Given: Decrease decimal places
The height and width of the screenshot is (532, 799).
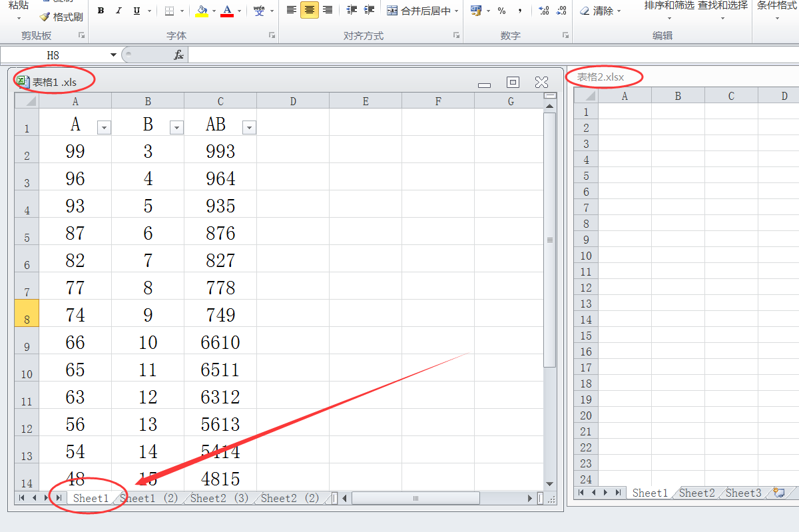Looking at the screenshot, I should point(561,11).
